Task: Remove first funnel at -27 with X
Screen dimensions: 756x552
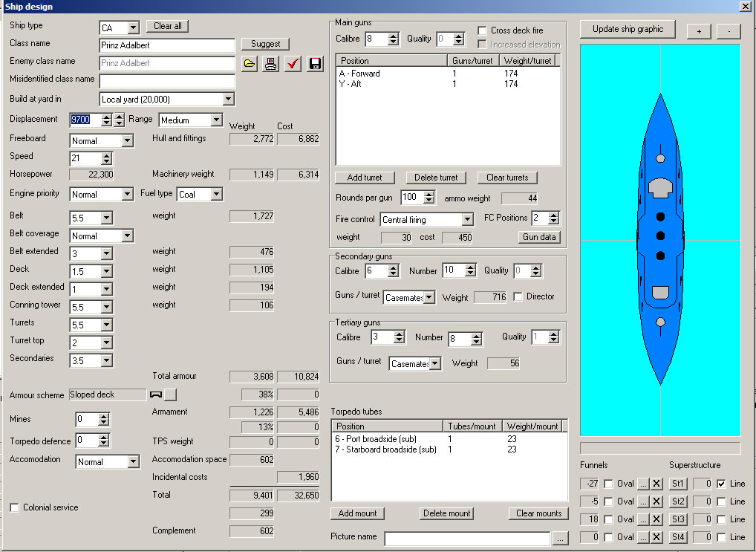Action: (x=656, y=484)
